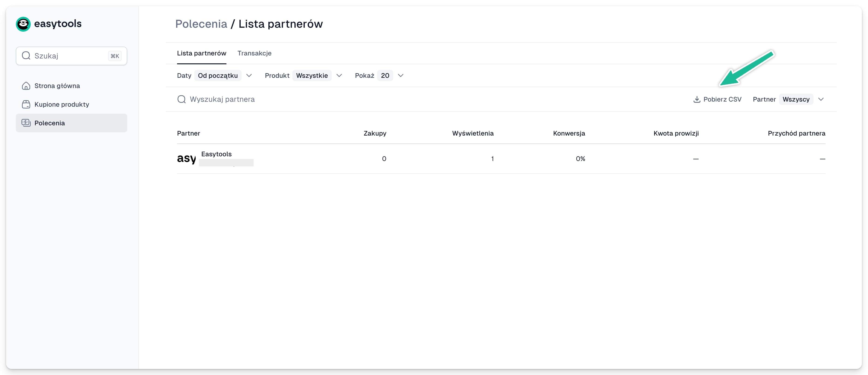Click the Kupione produkty box icon
The width and height of the screenshot is (868, 375).
click(26, 104)
